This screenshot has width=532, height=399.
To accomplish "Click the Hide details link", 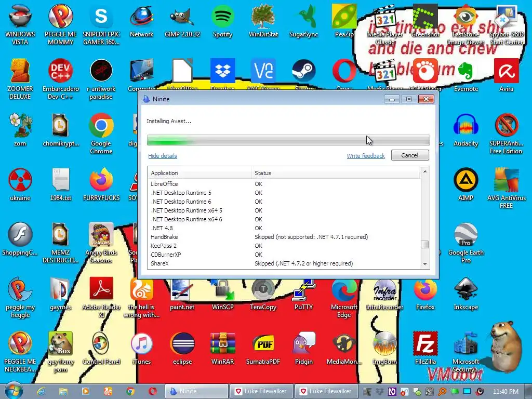I will (163, 156).
